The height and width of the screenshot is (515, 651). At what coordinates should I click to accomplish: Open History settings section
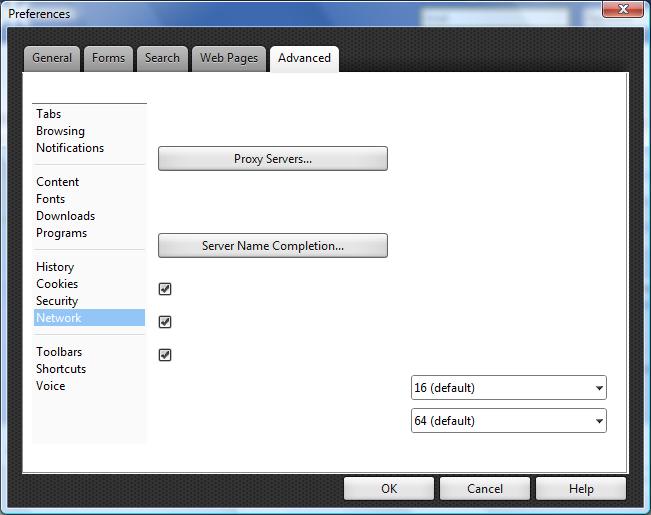[89, 267]
